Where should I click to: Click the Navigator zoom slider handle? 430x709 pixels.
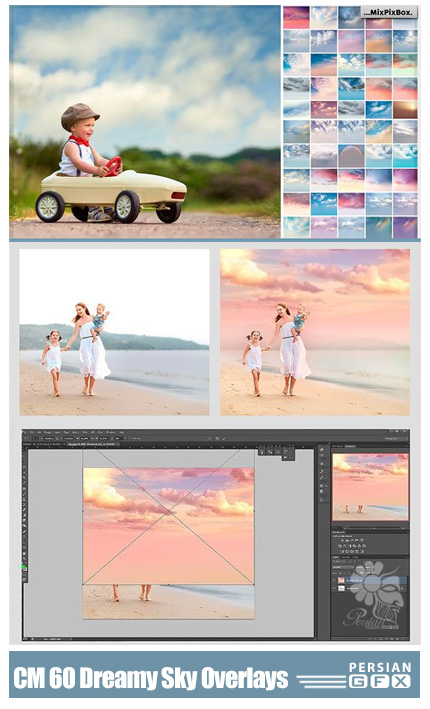point(374,529)
